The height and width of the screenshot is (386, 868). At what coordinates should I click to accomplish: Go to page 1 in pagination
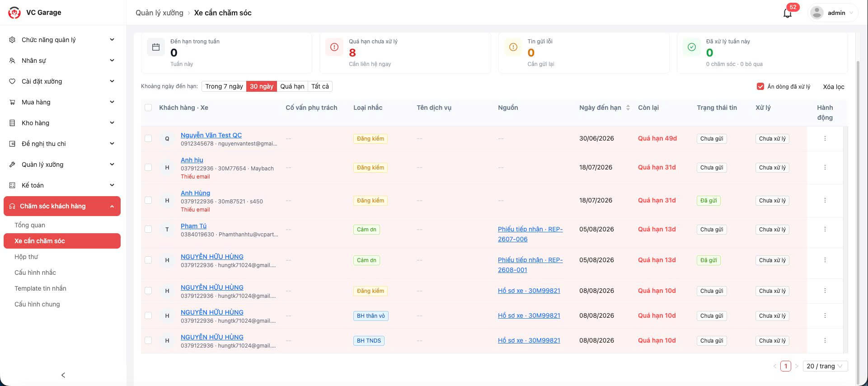pos(786,366)
